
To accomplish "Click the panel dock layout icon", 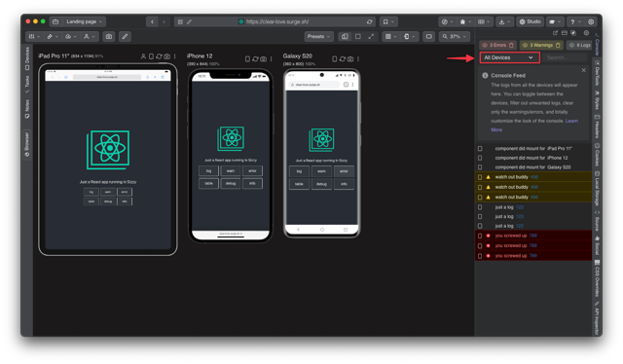I will 565,33.
